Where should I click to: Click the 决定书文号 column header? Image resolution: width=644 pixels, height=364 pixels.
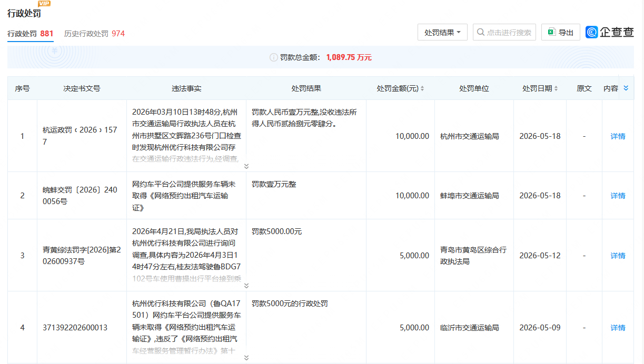tap(82, 88)
